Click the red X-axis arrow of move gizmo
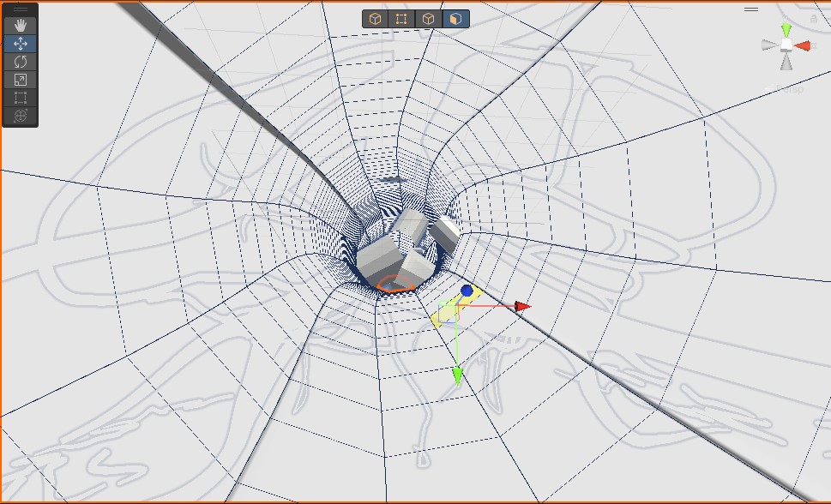Image resolution: width=831 pixels, height=504 pixels. (522, 306)
